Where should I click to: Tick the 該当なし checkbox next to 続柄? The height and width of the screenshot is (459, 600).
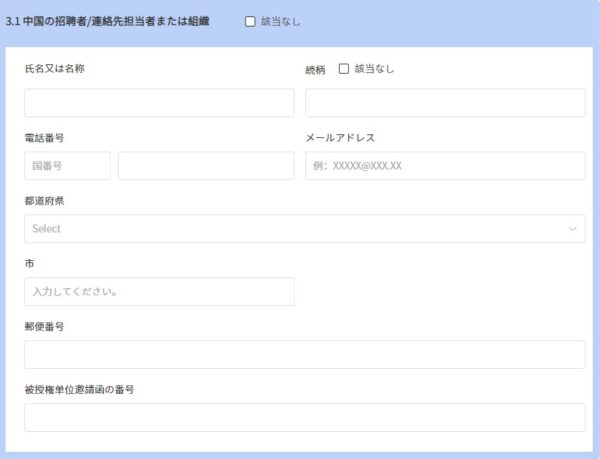pyautogui.click(x=344, y=69)
